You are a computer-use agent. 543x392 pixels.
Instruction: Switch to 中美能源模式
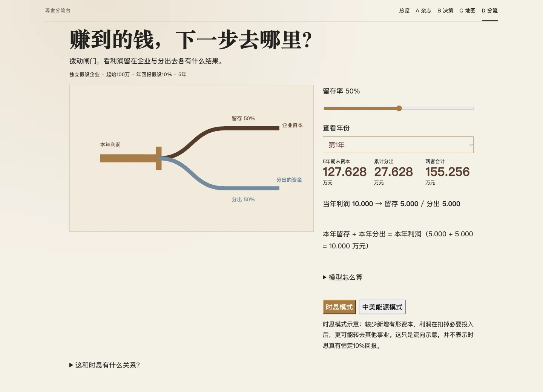pyautogui.click(x=382, y=307)
